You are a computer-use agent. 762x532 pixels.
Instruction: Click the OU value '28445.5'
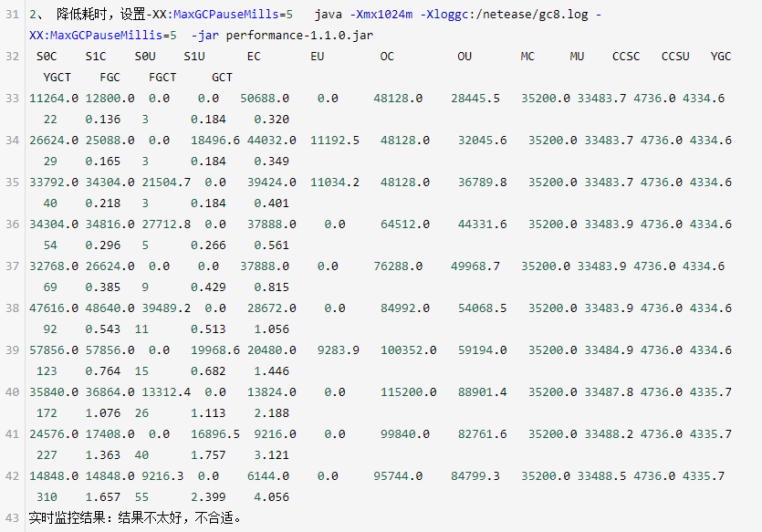pyautogui.click(x=475, y=99)
